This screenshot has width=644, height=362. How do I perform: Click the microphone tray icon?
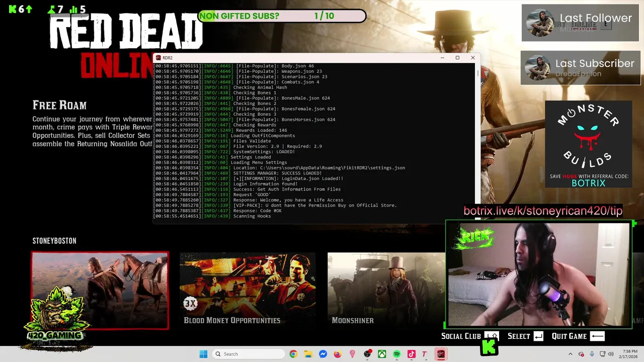[x=592, y=354]
